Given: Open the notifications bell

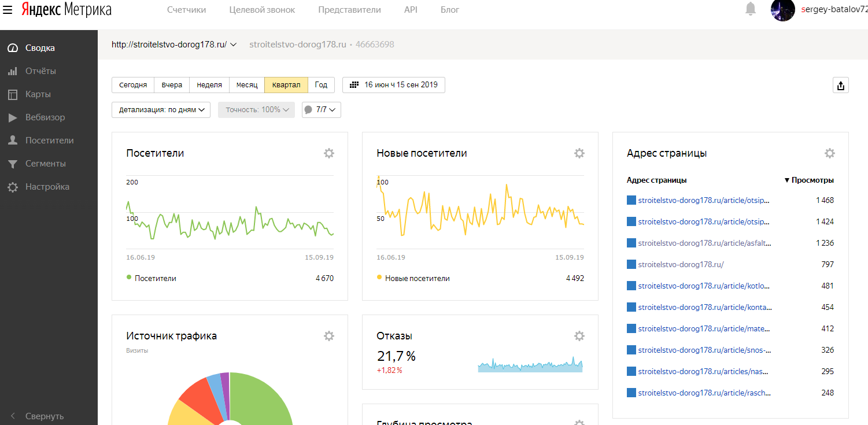Looking at the screenshot, I should click(x=751, y=9).
